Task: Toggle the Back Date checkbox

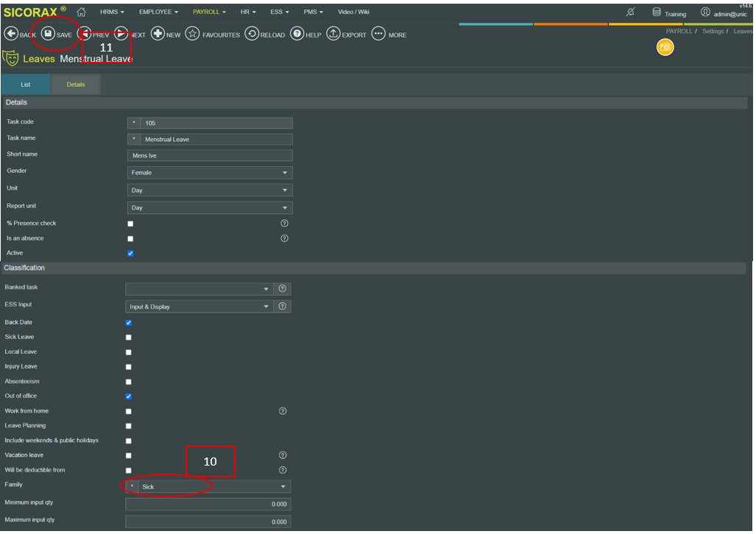Action: point(128,322)
